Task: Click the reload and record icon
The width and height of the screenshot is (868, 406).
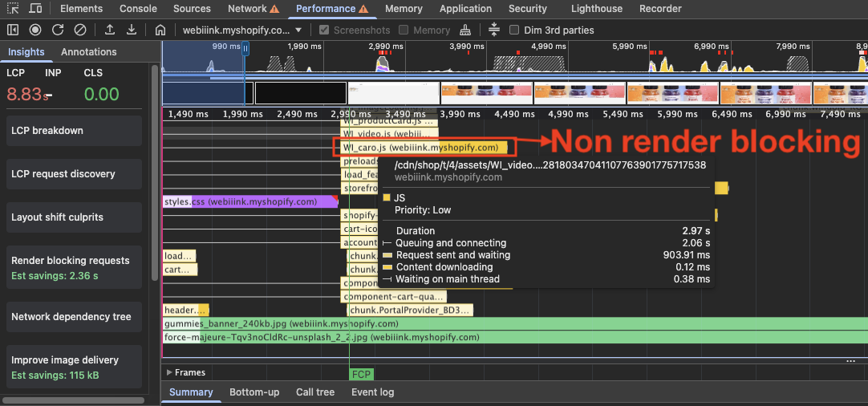Action: [58, 30]
